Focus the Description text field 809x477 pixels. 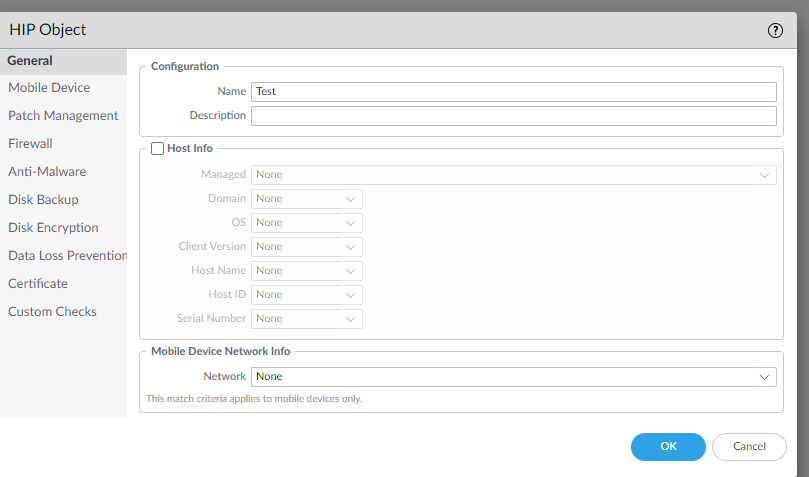pos(513,115)
